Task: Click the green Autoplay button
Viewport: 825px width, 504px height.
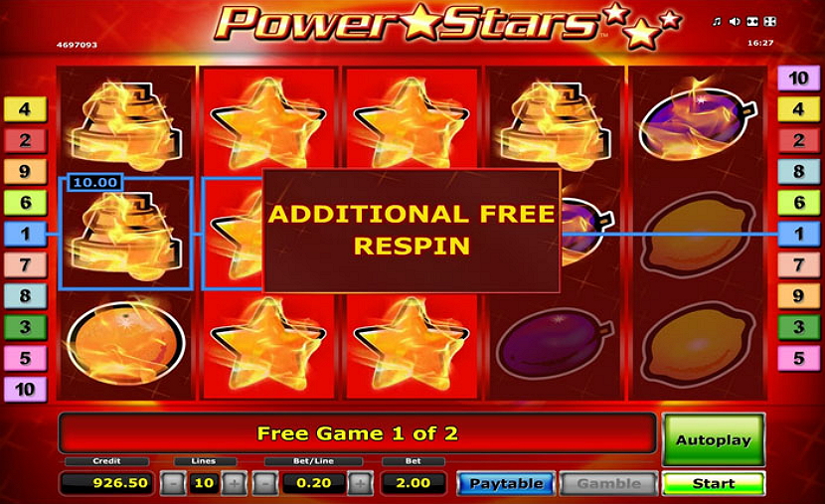Action: (x=713, y=439)
